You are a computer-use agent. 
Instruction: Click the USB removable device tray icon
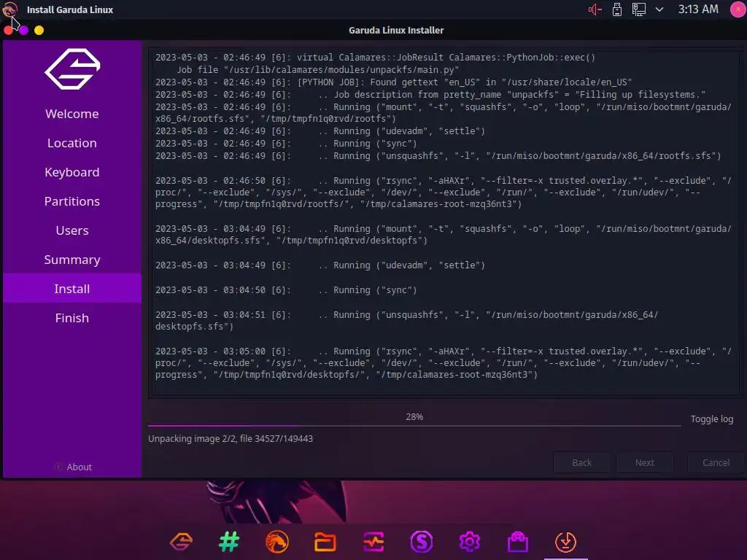[617, 9]
